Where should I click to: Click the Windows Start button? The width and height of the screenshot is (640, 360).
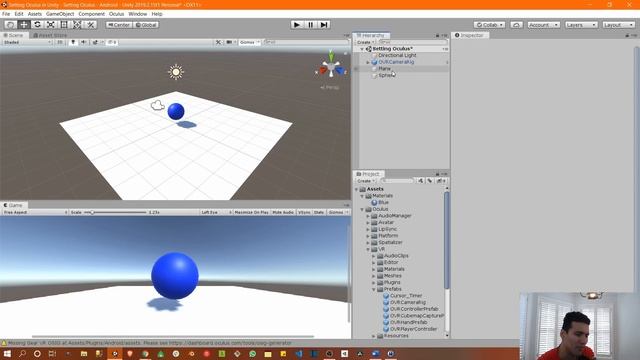(x=7, y=353)
